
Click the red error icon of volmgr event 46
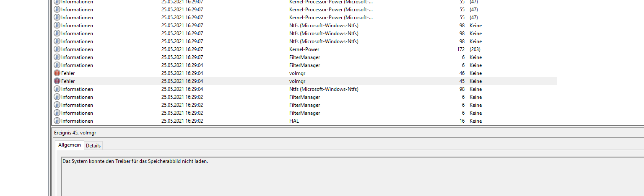[57, 73]
